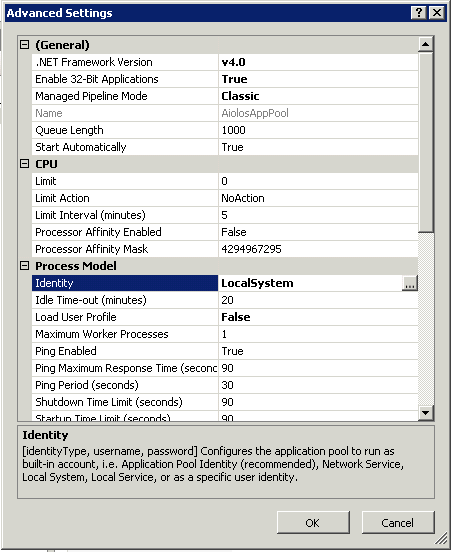Click the OK button
Viewport: 451px width, 552px height.
pos(313,523)
